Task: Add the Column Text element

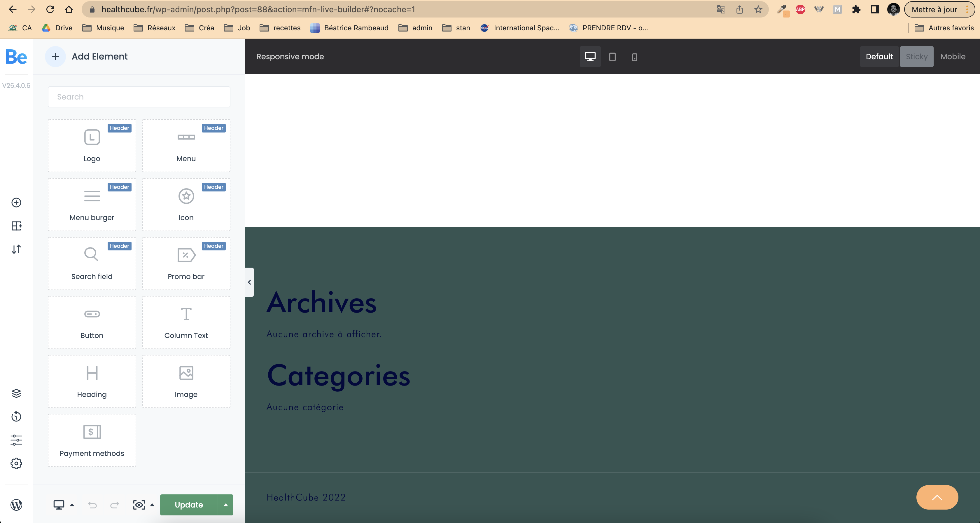Action: [186, 322]
